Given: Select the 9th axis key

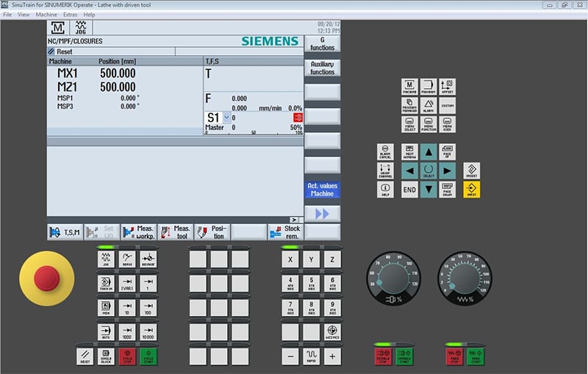Looking at the screenshot, I should pyautogui.click(x=332, y=308).
